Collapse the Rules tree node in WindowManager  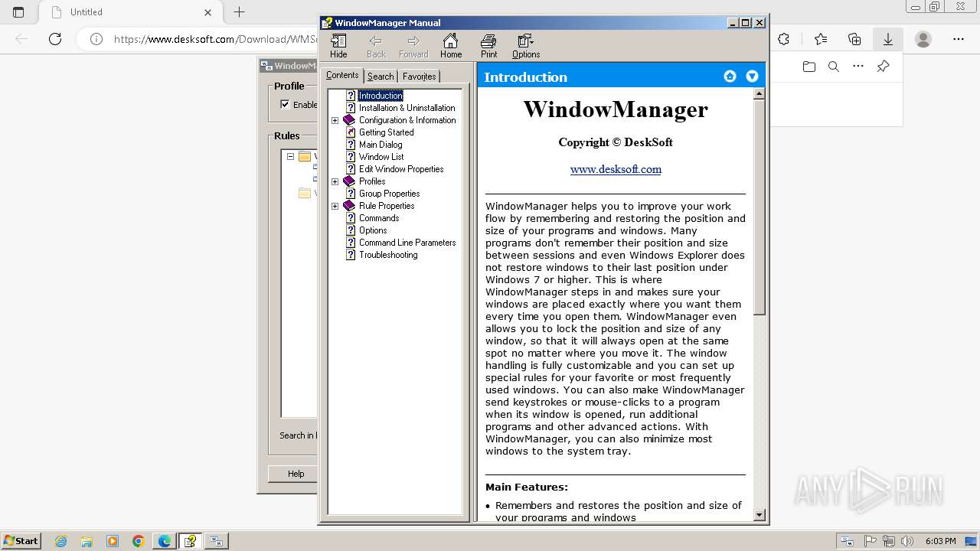pyautogui.click(x=291, y=156)
